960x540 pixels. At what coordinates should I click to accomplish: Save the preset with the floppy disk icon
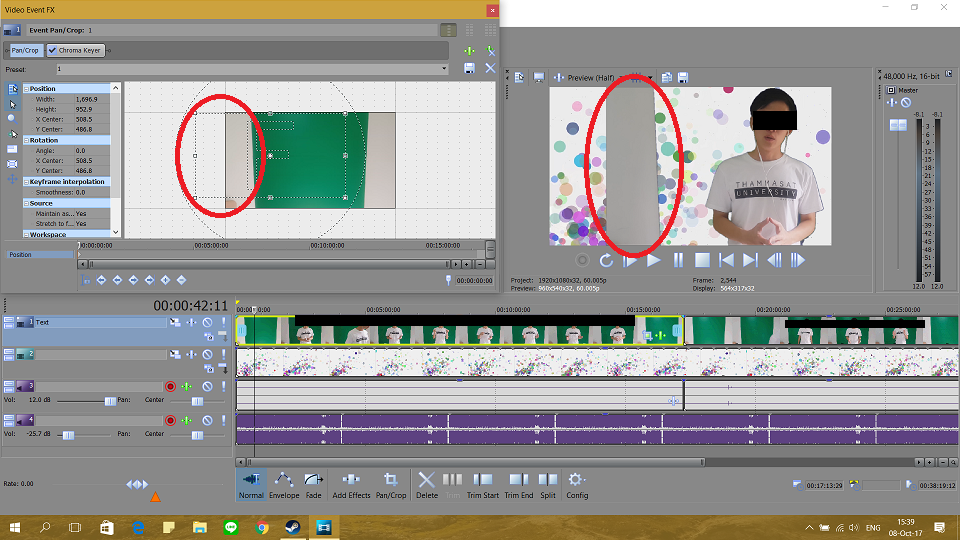click(469, 68)
